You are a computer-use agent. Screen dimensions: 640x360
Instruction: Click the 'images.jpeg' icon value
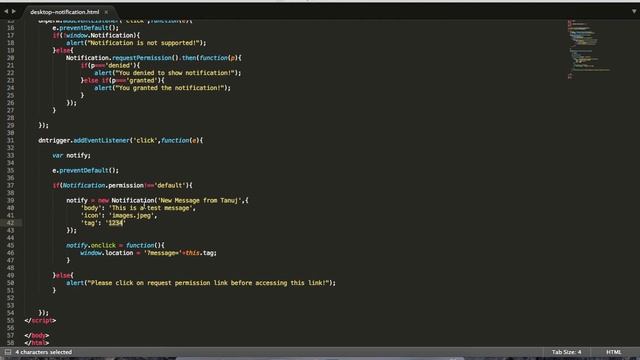coord(131,216)
